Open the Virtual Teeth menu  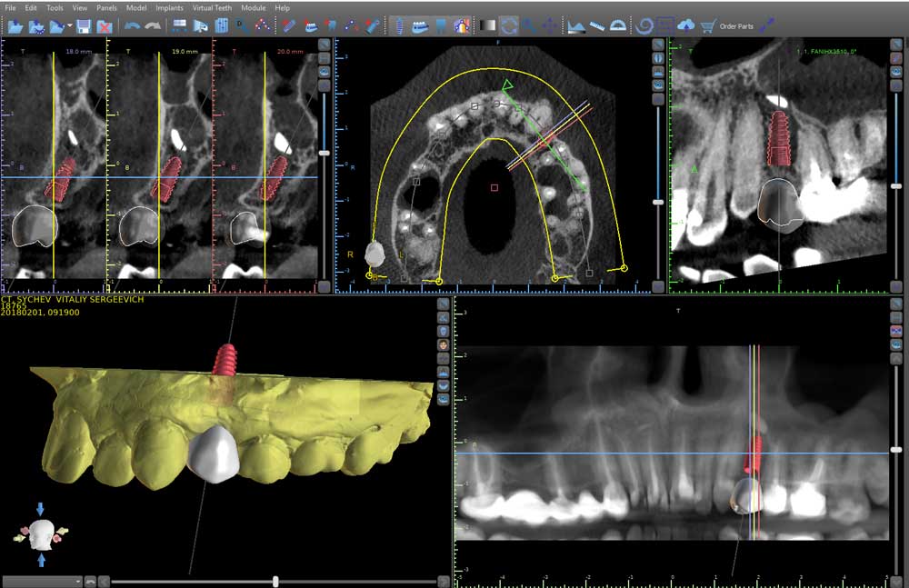coord(212,7)
